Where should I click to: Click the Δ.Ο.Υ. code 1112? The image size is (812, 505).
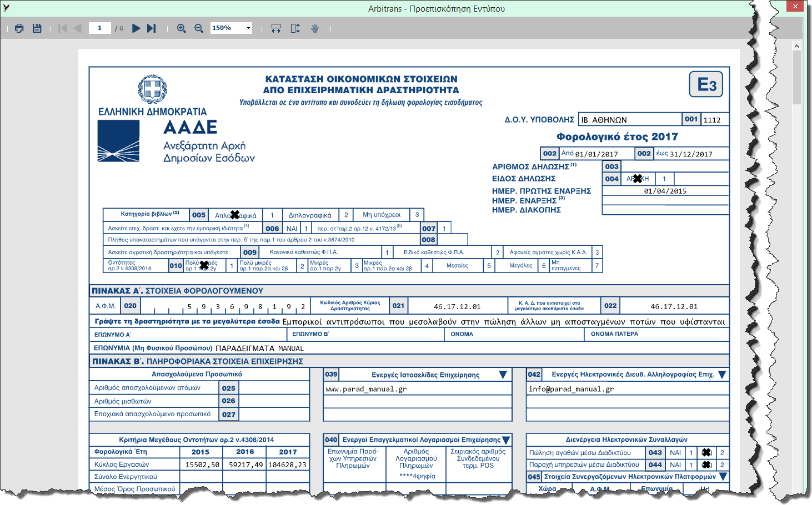pos(712,120)
